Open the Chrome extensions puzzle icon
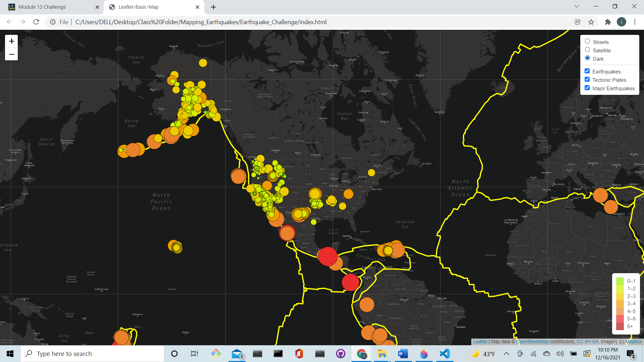The image size is (644, 362). pos(608,22)
